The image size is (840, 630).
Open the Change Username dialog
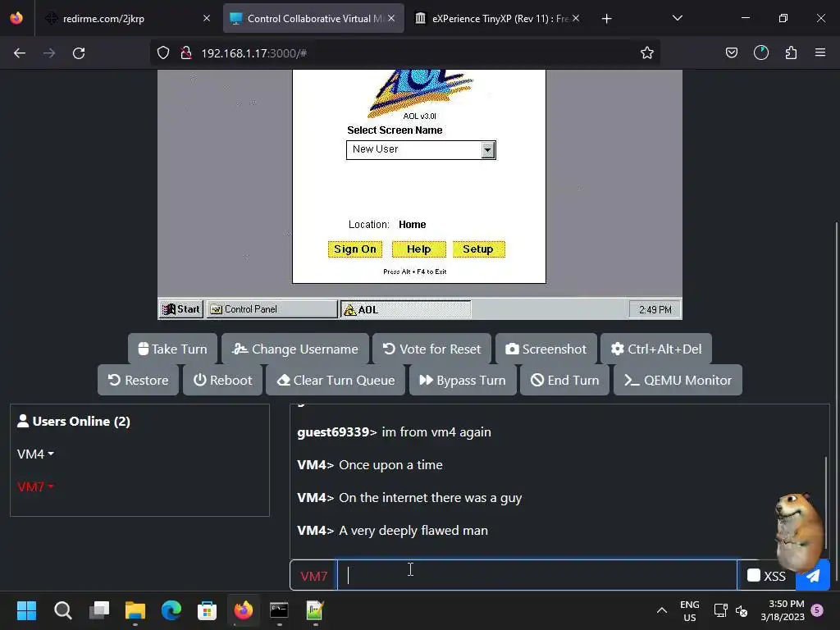click(295, 349)
